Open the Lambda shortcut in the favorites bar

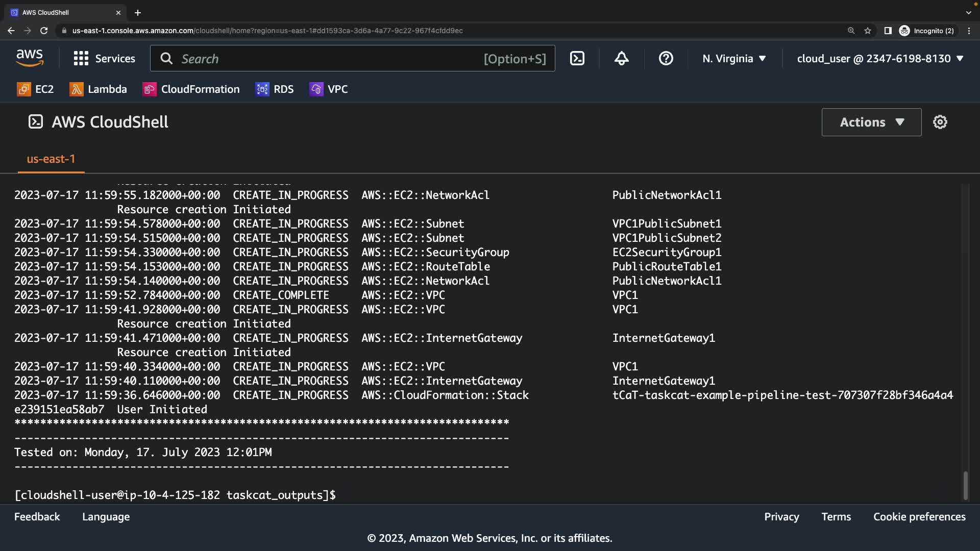pyautogui.click(x=98, y=89)
